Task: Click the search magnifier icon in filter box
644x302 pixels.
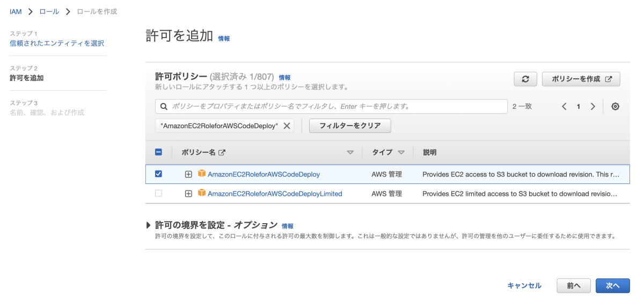Action: 164,106
